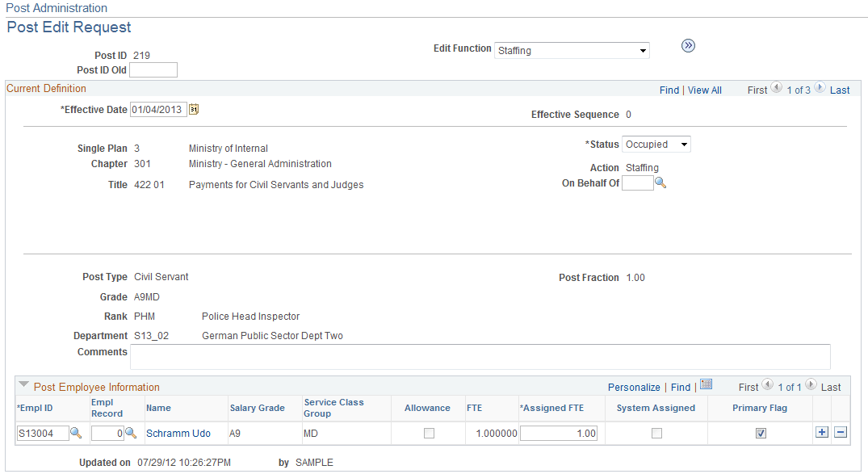
Task: Uncheck the Primary Flag checkbox
Action: pyautogui.click(x=760, y=433)
